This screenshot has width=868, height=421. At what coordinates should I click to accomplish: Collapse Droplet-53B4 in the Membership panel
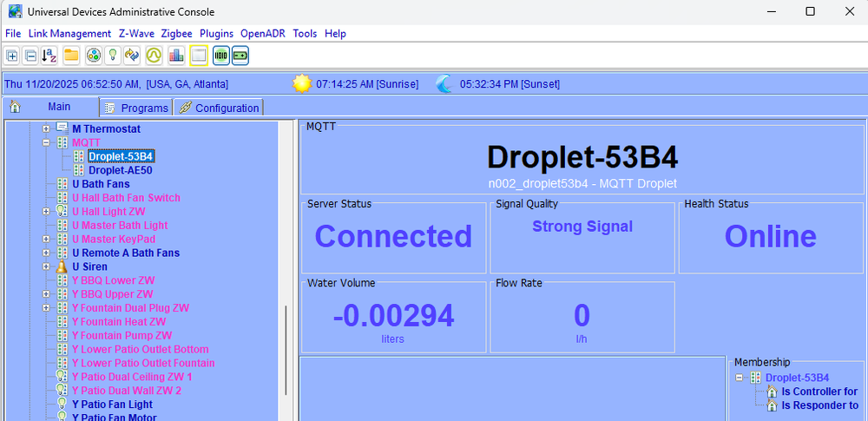740,378
